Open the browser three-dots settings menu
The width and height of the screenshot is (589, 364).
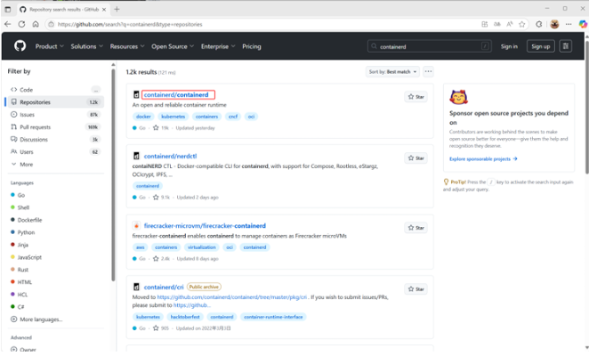(x=569, y=24)
